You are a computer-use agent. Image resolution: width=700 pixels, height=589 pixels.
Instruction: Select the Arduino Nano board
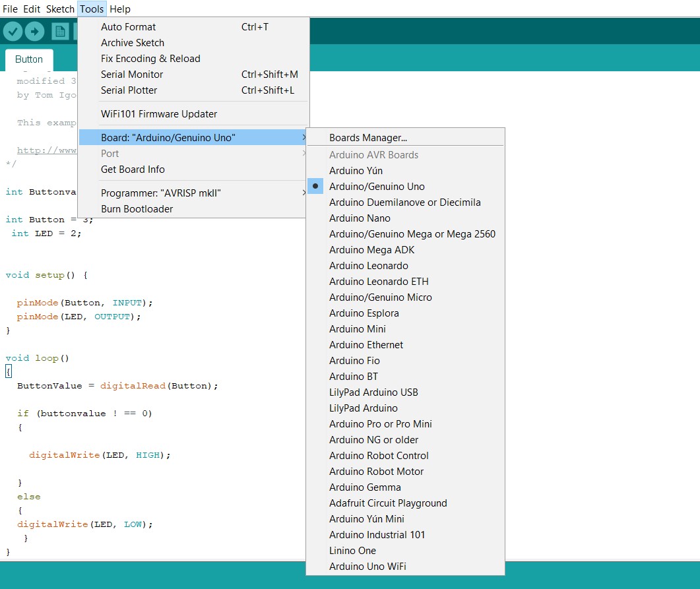tap(405, 218)
